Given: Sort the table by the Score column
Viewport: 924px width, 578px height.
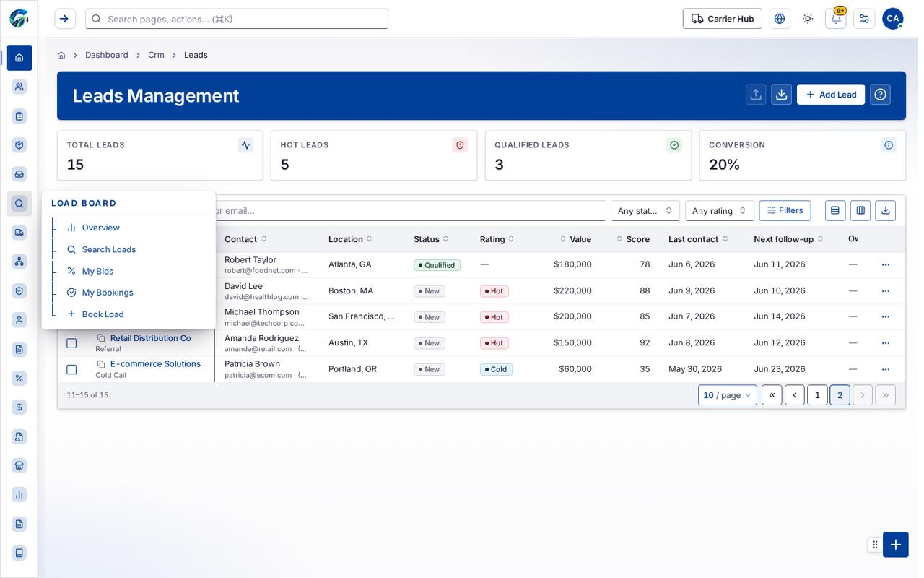Looking at the screenshot, I should pyautogui.click(x=633, y=239).
